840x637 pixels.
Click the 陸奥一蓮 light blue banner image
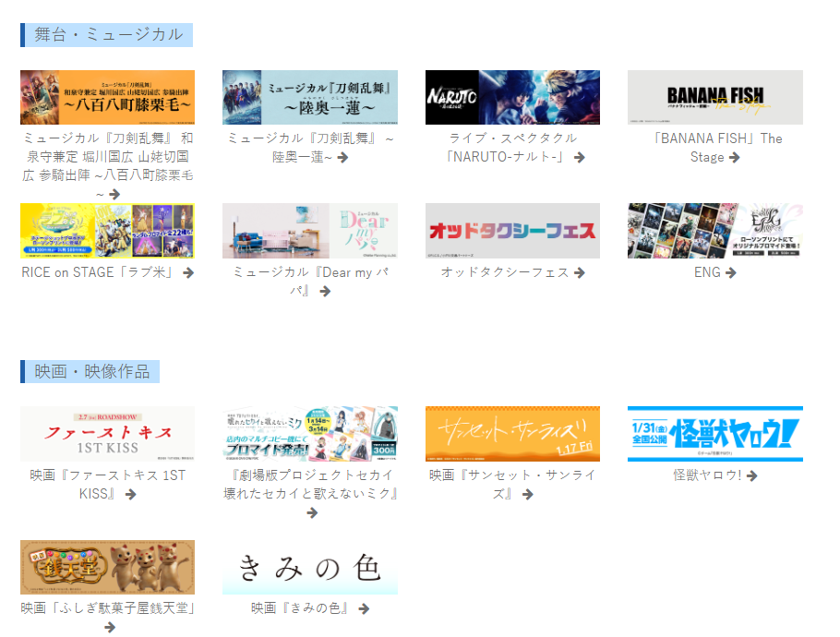310,98
